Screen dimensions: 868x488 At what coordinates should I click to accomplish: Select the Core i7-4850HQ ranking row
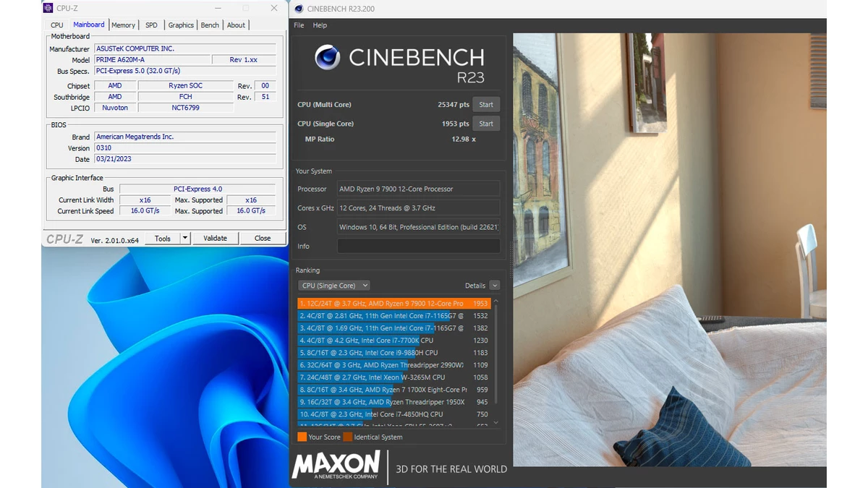pos(394,414)
